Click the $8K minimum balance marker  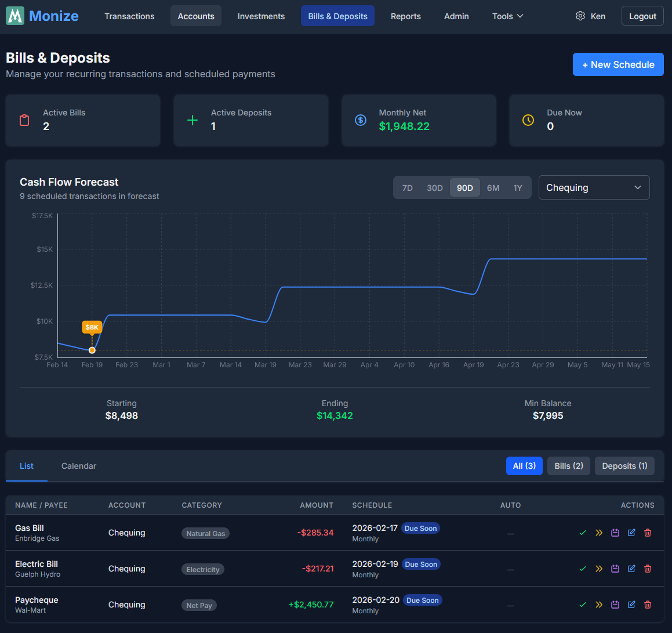click(92, 327)
